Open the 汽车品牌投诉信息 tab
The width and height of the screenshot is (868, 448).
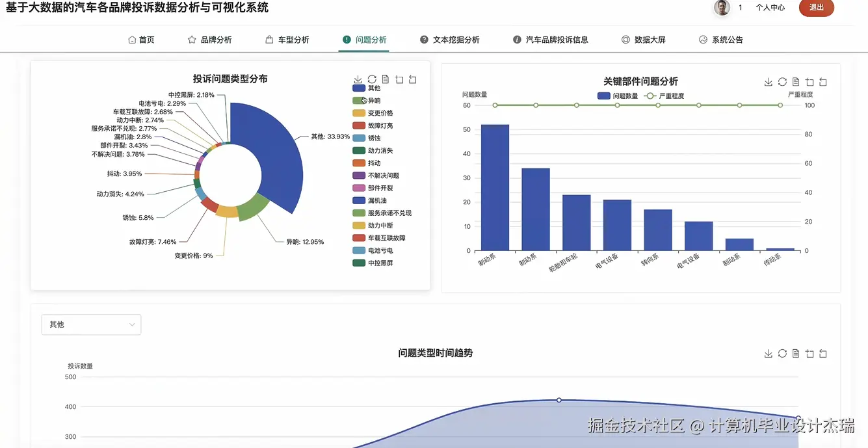(550, 40)
